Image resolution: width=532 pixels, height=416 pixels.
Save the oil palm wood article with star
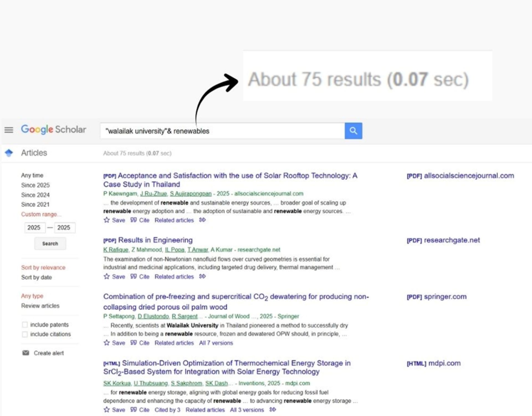(x=107, y=343)
